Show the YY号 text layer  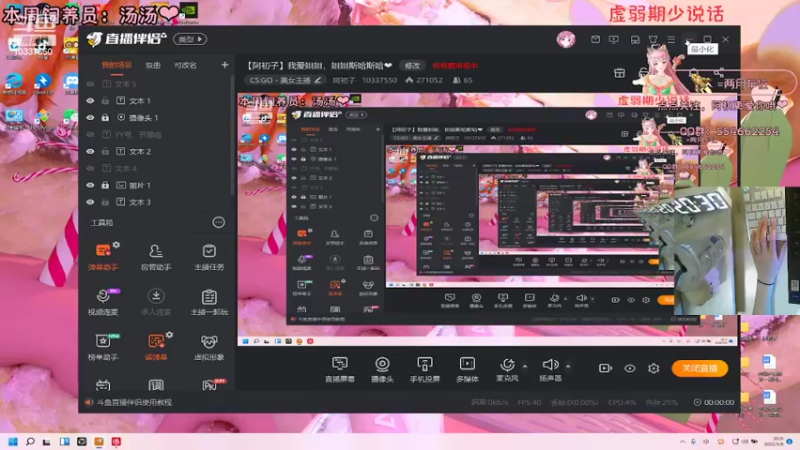click(90, 135)
